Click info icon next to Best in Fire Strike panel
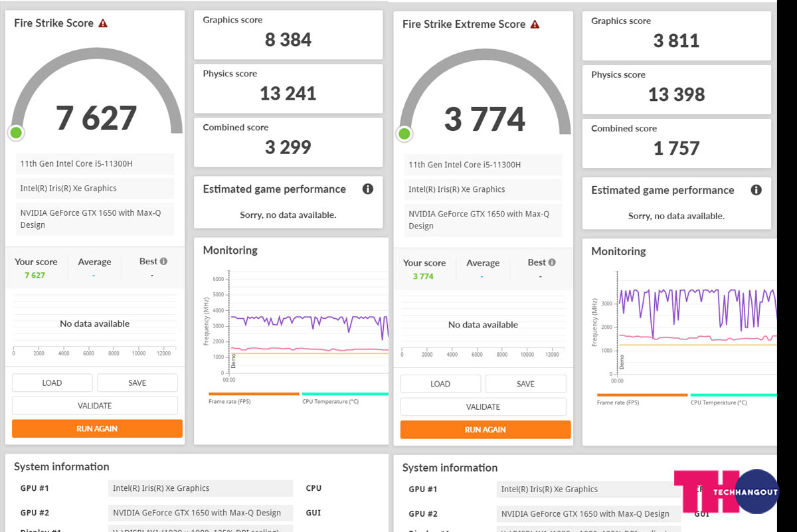The image size is (797, 532). pos(163,262)
